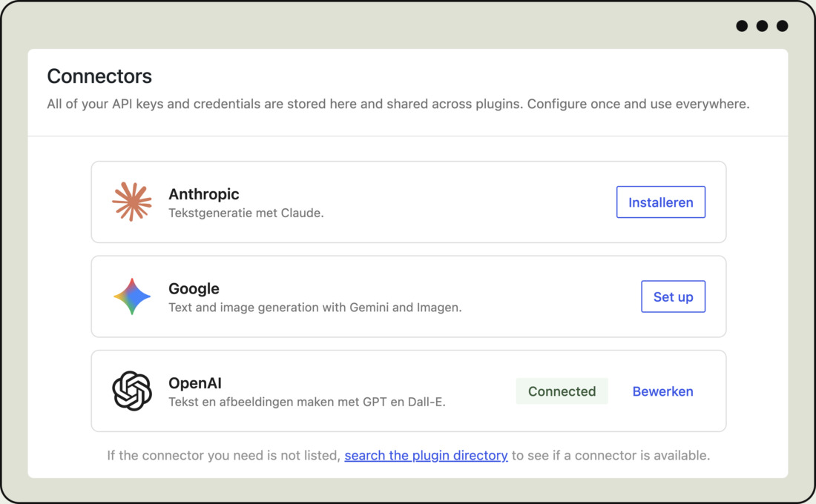Select the OpenAI connector title text
816x504 pixels.
coord(196,383)
